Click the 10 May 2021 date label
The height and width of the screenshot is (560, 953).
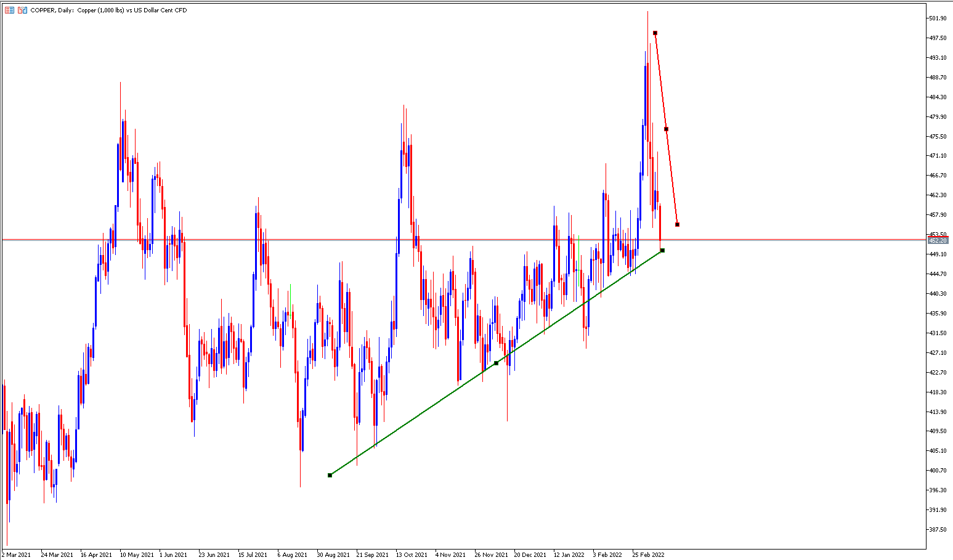pos(137,554)
